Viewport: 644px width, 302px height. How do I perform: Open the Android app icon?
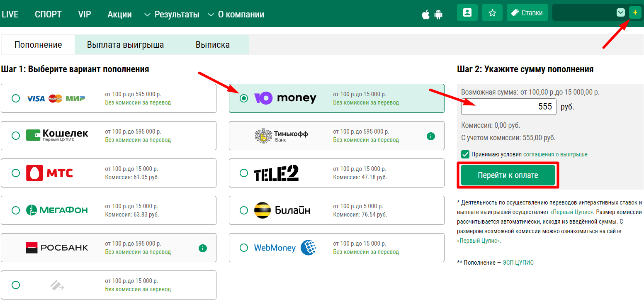[x=438, y=15]
